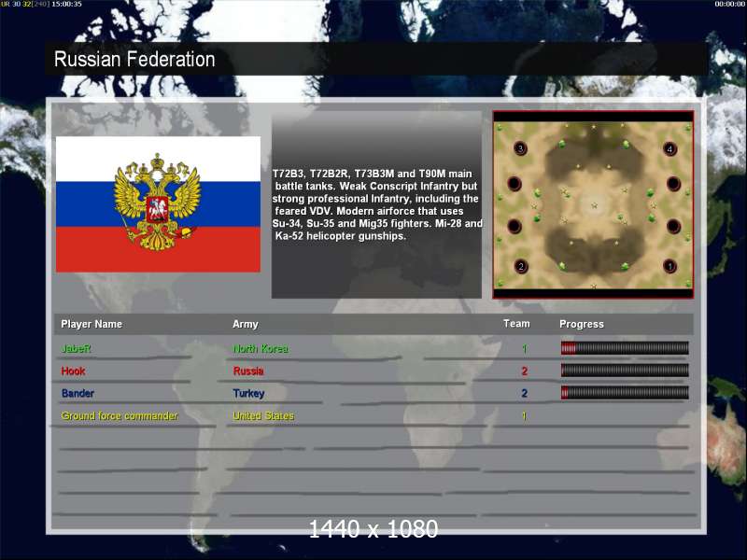
Task: Click the Player Name column header
Action: tap(92, 324)
